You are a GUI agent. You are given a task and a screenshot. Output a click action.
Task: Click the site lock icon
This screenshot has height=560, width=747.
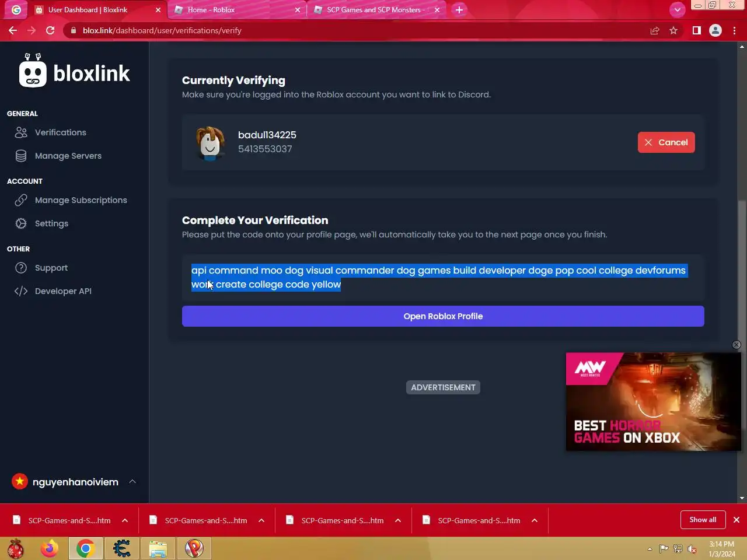[x=73, y=30]
